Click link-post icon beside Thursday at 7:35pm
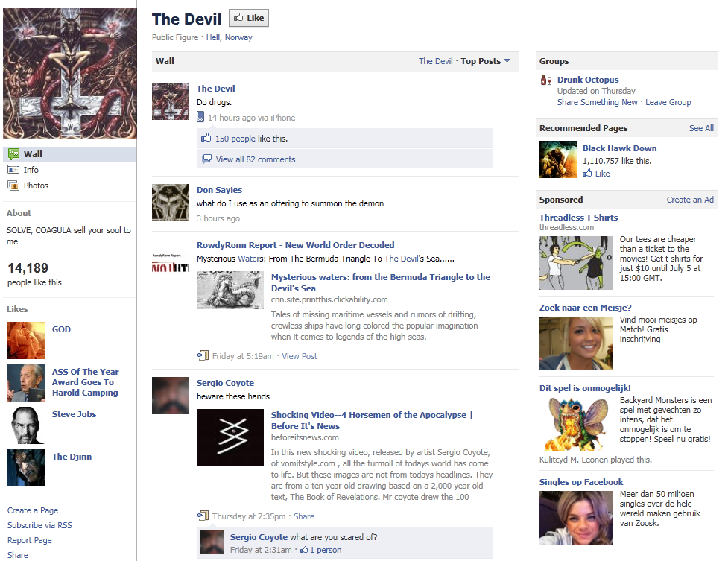728x561 pixels. 203,516
